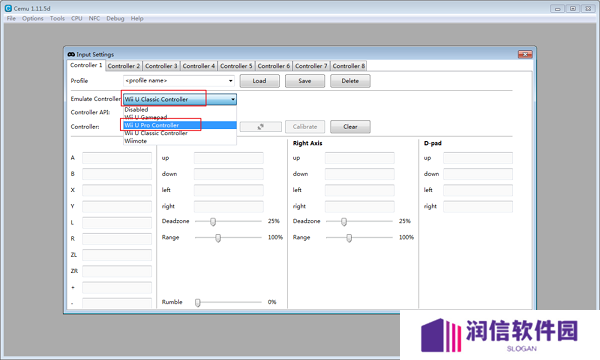Open the CPU menu
Viewport: 600px width, 360px height.
click(x=77, y=18)
